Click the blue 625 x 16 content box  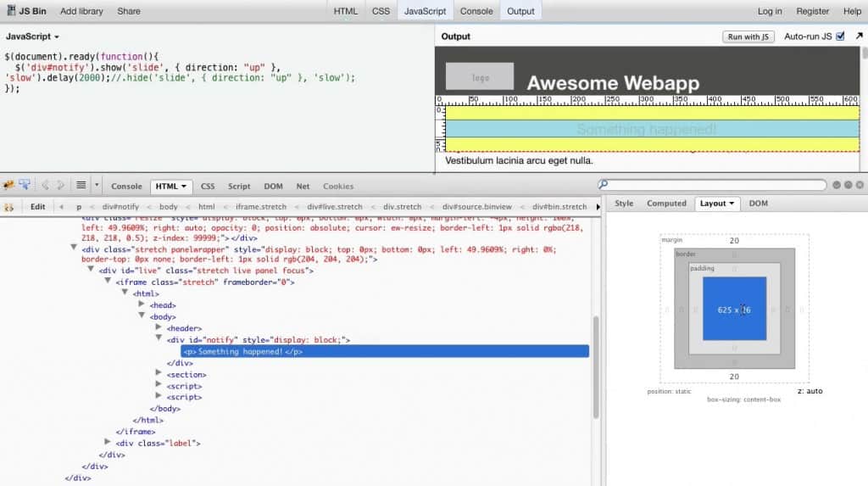[x=735, y=309]
